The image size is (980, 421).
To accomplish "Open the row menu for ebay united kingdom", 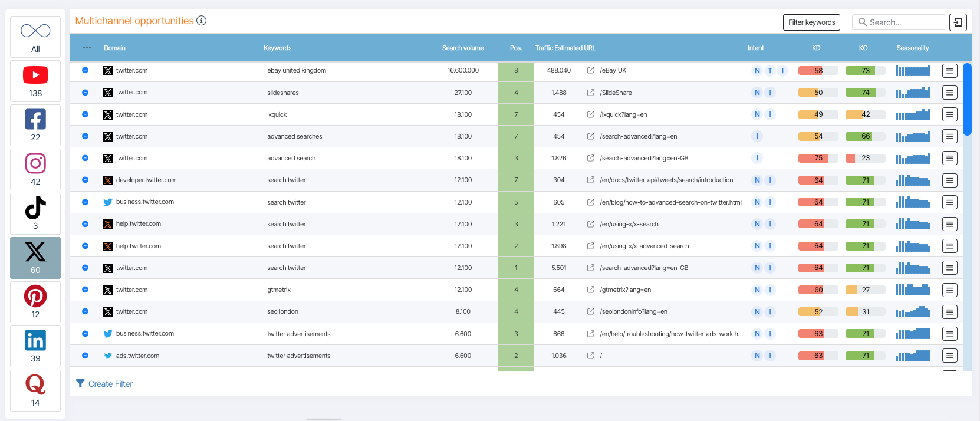I will [x=949, y=71].
